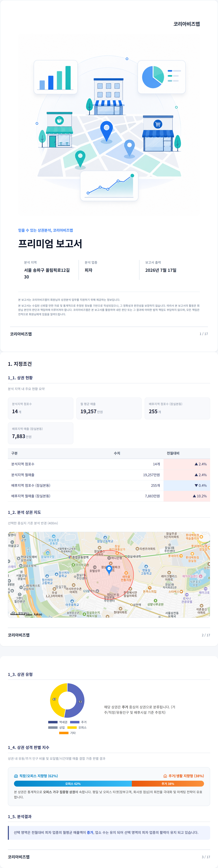Click the ▼ 0.4% change cell

(x=187, y=486)
